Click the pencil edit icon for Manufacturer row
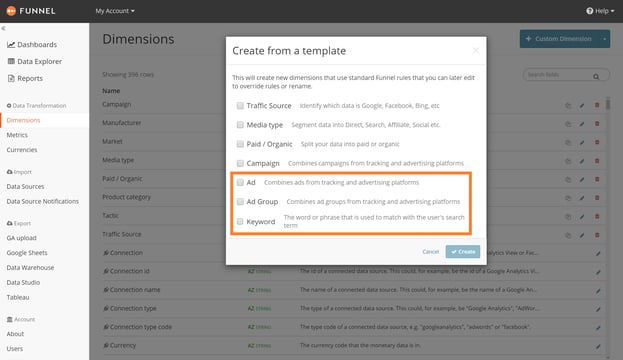 [x=582, y=124]
